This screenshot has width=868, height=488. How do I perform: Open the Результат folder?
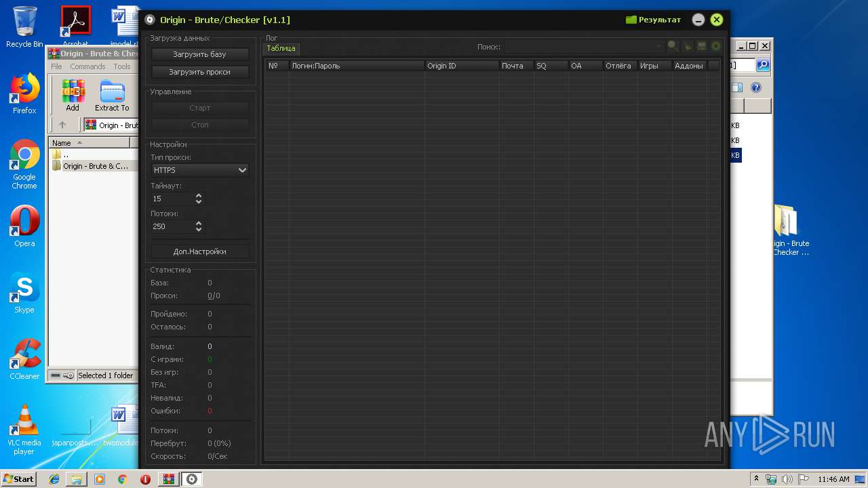[x=653, y=20]
